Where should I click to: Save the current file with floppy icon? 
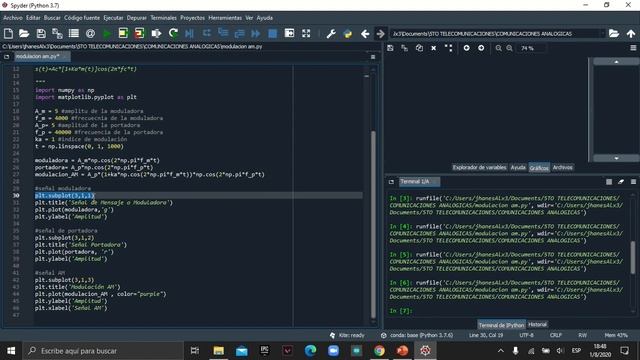click(41, 33)
